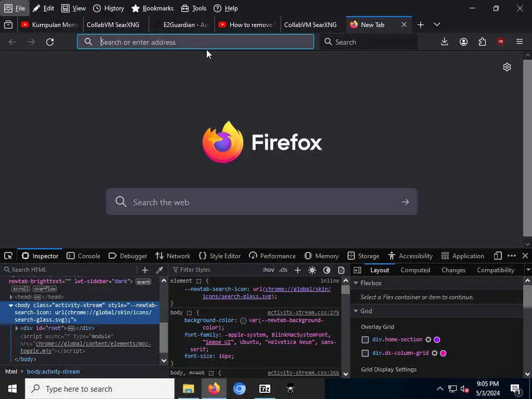Open 7-Zip from the taskbar
This screenshot has height=399, width=532.
264,389
